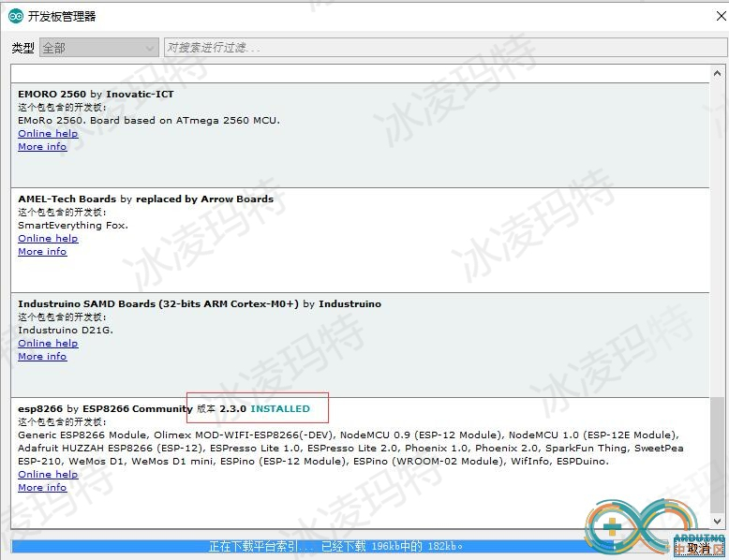The height and width of the screenshot is (560, 729).
Task: Open More info for EMORO 2560
Action: [x=42, y=146]
